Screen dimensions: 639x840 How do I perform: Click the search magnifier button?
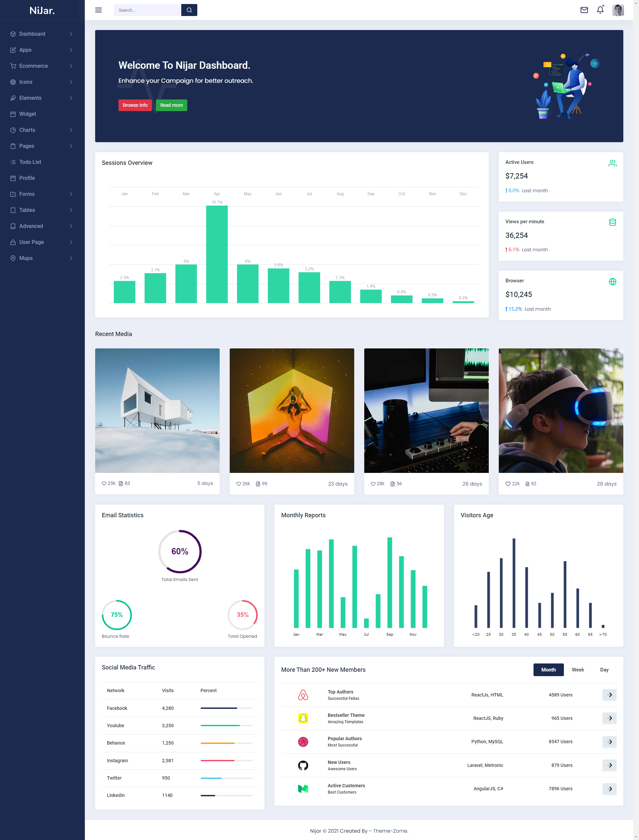189,10
